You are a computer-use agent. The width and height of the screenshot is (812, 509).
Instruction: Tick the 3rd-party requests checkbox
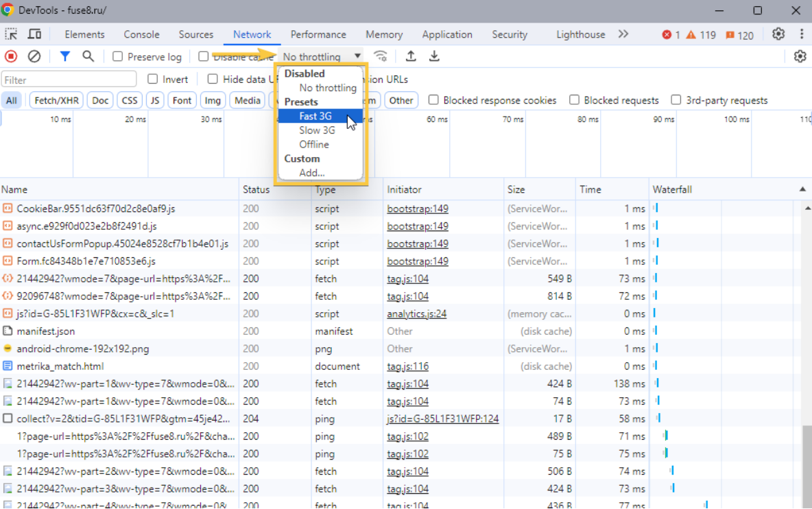[676, 100]
